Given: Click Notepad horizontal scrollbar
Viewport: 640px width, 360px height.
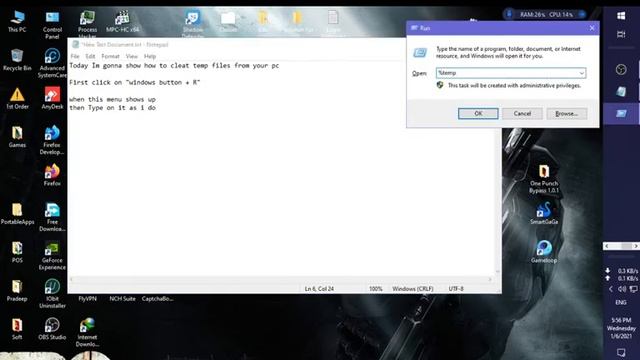Looking at the screenshot, I should [281, 280].
